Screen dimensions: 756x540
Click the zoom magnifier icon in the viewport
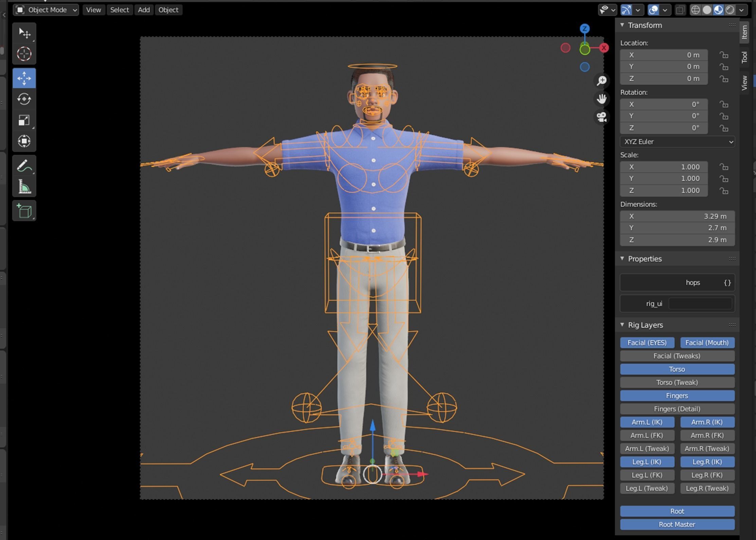coord(601,80)
